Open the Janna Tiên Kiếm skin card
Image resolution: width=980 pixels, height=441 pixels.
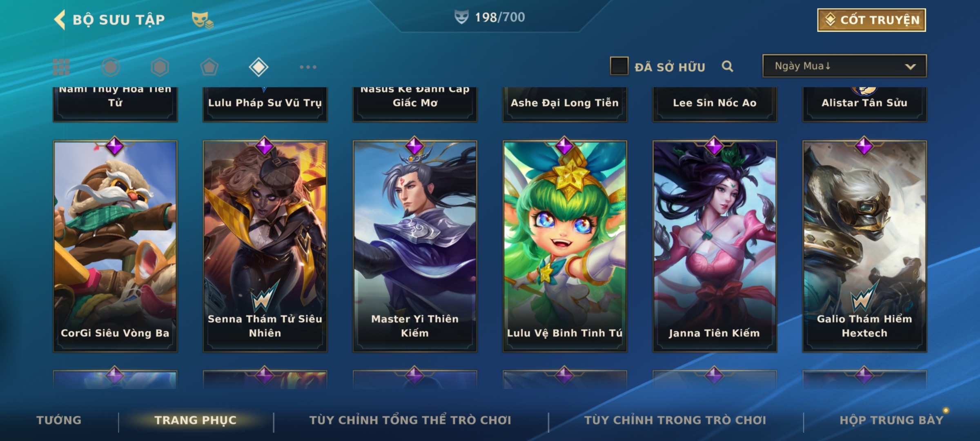point(715,246)
